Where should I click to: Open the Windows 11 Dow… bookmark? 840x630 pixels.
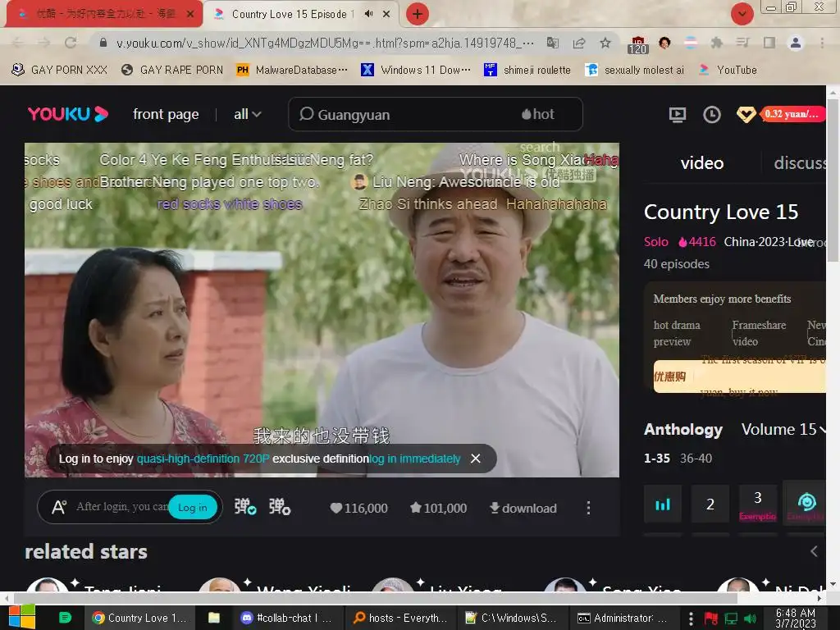416,70
